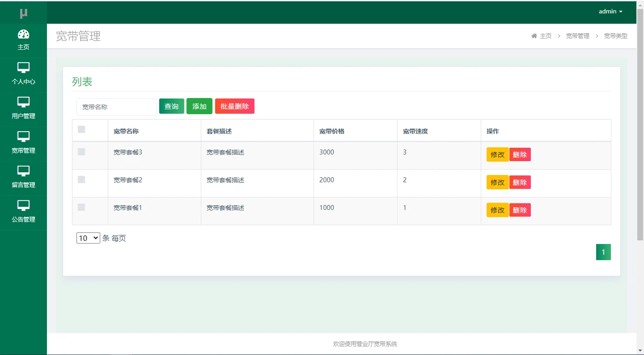Open the rows-per-page dropdown showing 10

[x=88, y=238]
